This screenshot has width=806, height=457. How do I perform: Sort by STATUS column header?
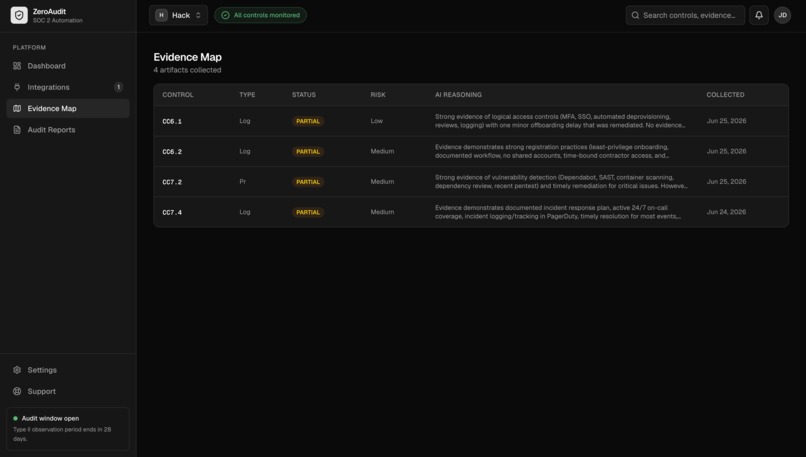pyautogui.click(x=304, y=95)
